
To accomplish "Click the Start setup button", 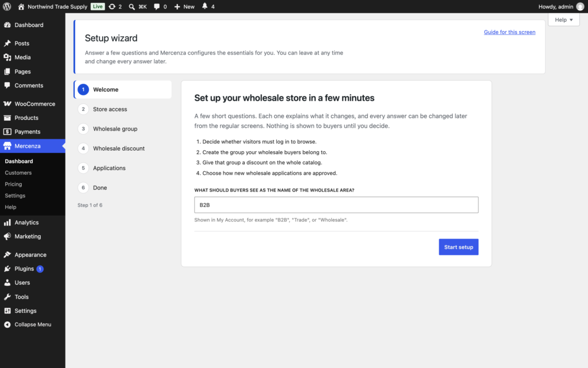I will click(458, 247).
